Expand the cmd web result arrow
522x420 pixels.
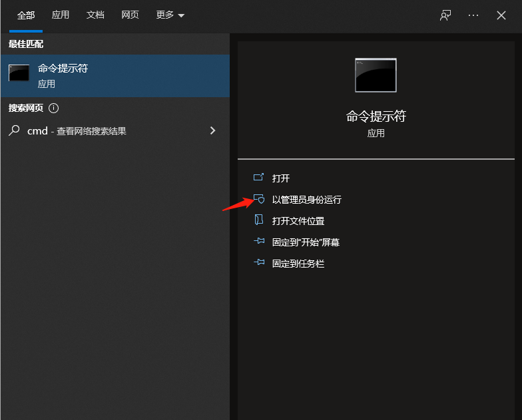[213, 130]
